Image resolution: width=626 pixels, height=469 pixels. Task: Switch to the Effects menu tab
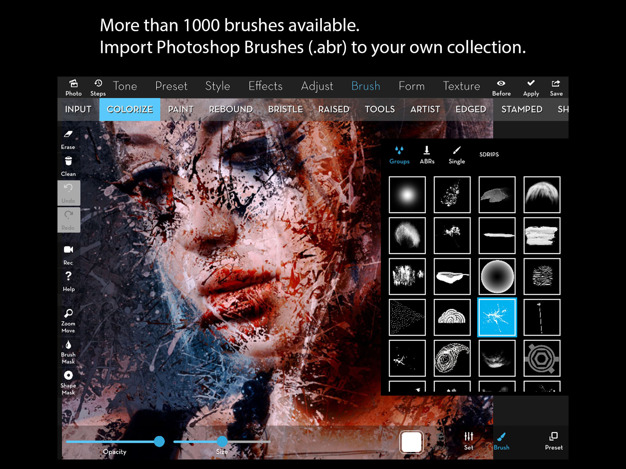tap(265, 87)
